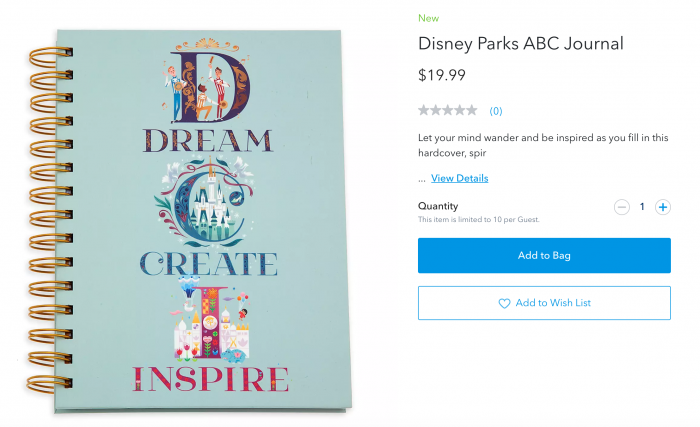Click the Disney Parks ABC Journal title
The width and height of the screenshot is (700, 427).
pyautogui.click(x=520, y=43)
